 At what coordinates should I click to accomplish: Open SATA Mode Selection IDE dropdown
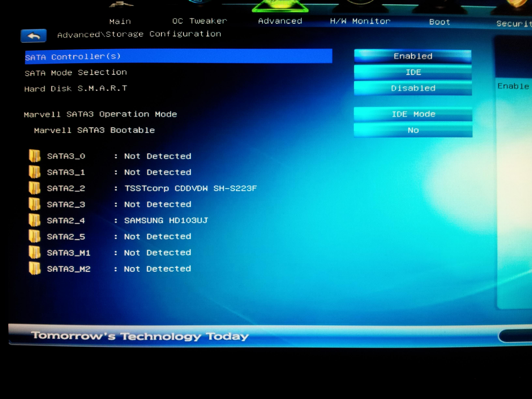click(x=413, y=72)
